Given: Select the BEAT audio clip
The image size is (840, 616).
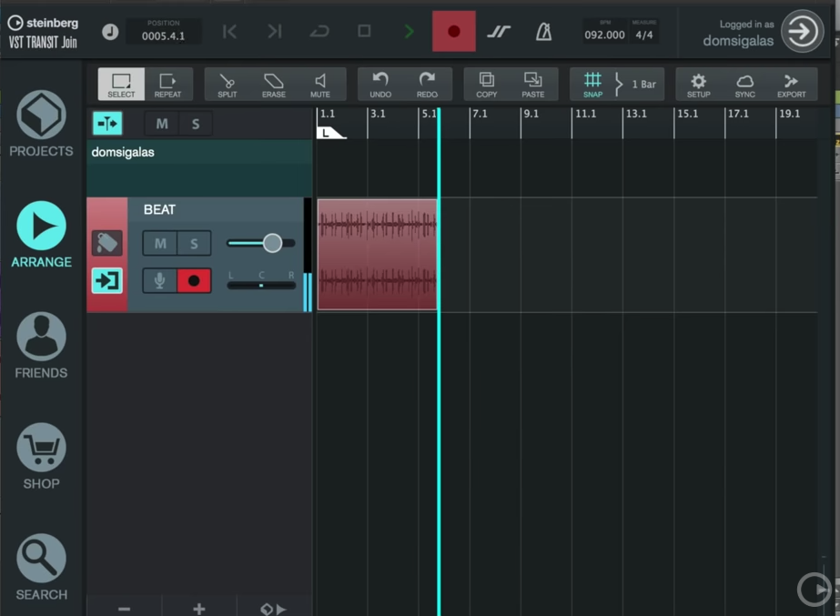Looking at the screenshot, I should click(377, 255).
